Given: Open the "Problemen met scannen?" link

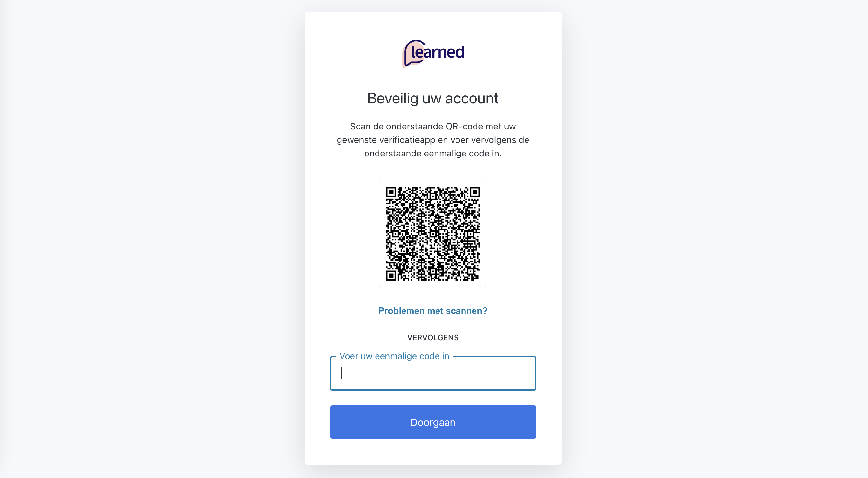Looking at the screenshot, I should [433, 311].
